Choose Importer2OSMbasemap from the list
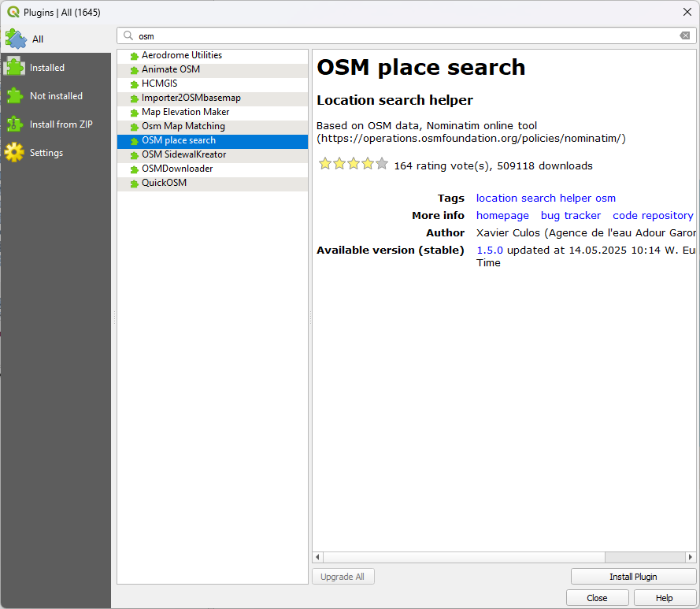 191,98
